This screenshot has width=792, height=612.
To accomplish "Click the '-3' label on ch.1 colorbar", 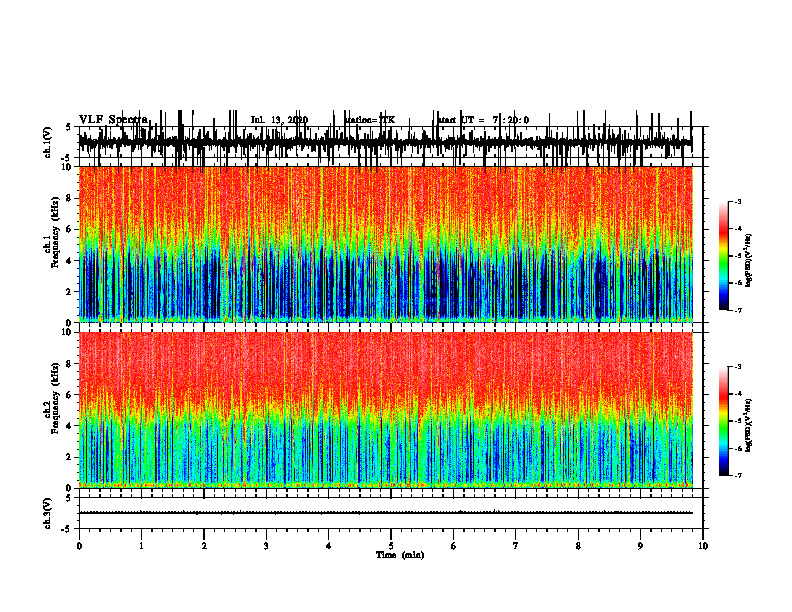I will [738, 202].
